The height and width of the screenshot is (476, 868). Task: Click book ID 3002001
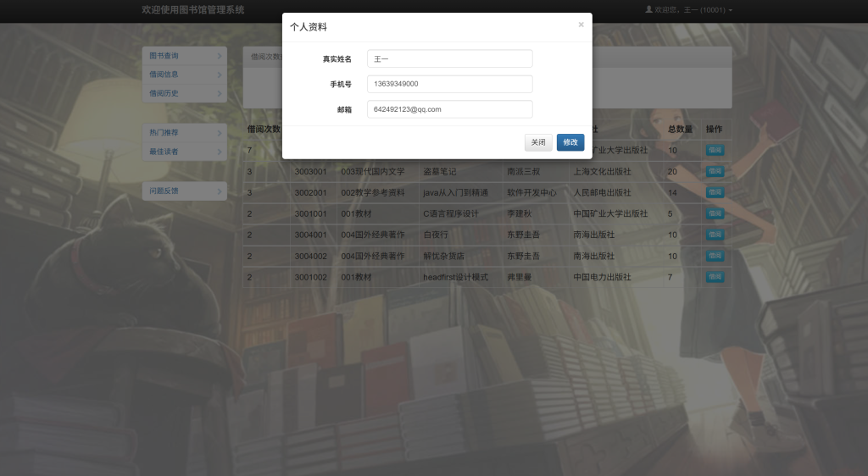310,192
